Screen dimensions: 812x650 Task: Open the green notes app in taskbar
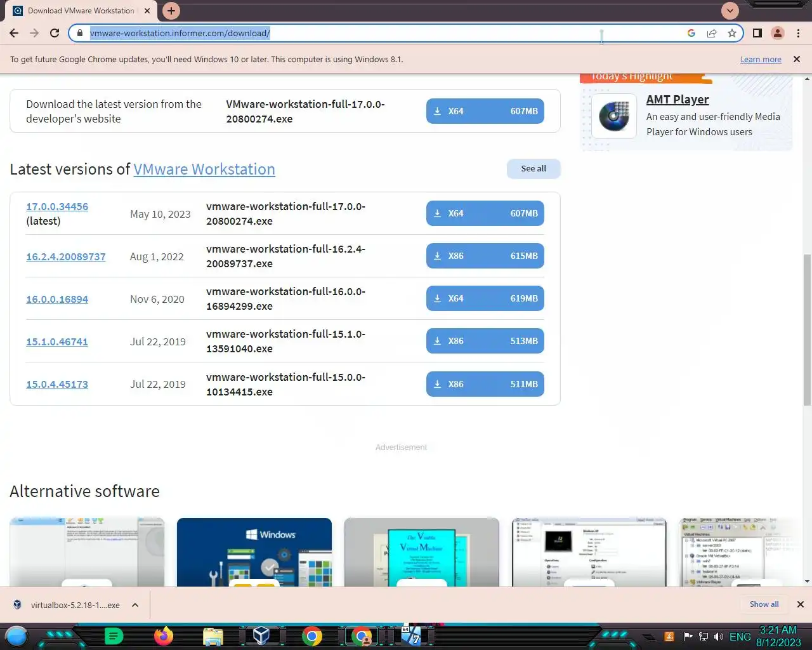coord(114,636)
